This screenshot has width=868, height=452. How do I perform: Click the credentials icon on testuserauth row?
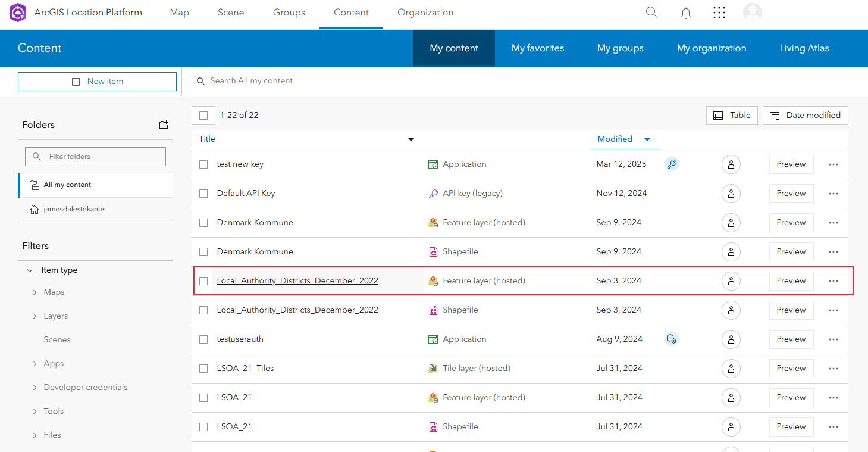coord(672,339)
